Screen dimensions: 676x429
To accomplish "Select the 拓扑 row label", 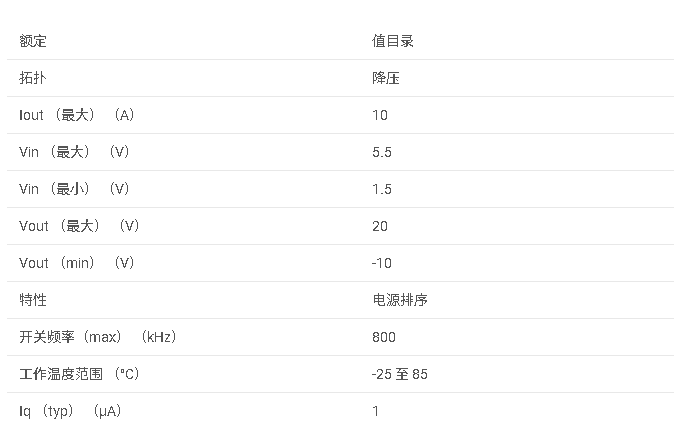I will coord(33,78).
